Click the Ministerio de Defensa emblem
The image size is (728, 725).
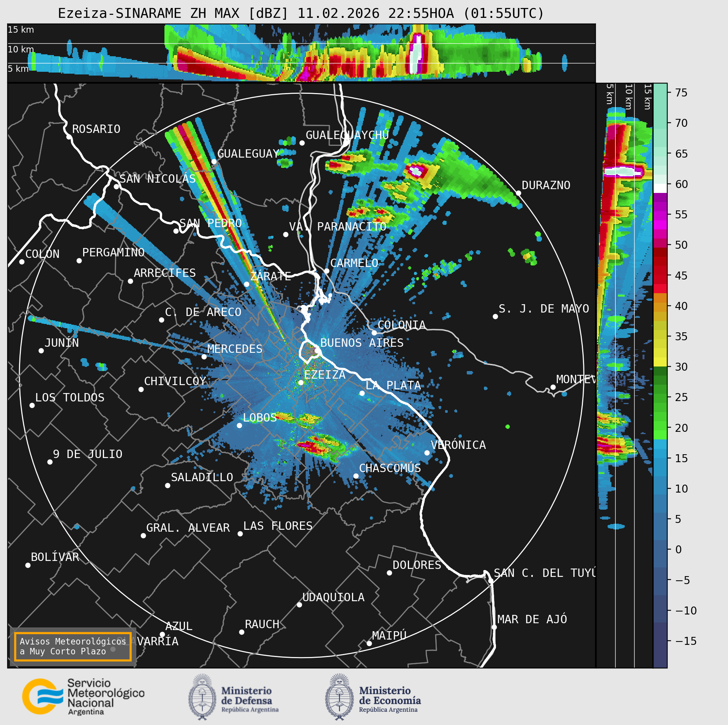point(202,697)
